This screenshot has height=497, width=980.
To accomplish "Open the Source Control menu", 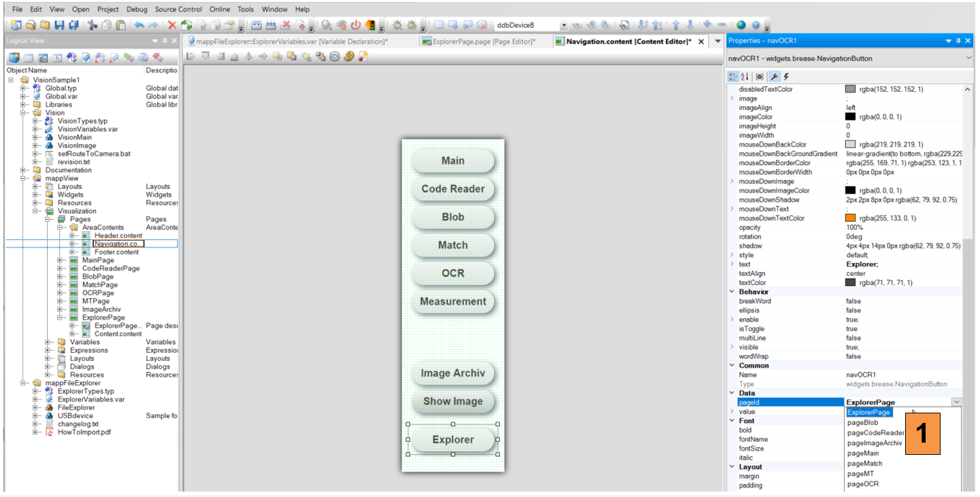I will [x=178, y=10].
